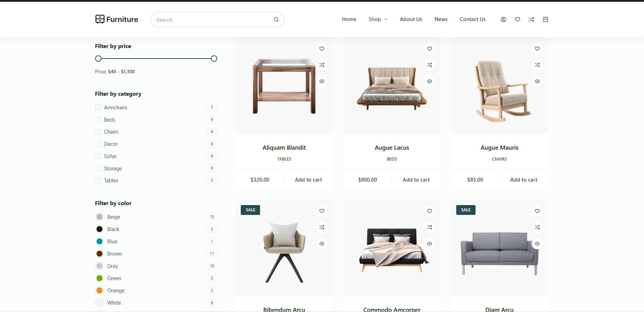Quick view the Augue Mauris rocking chair
644x312 pixels.
click(537, 81)
